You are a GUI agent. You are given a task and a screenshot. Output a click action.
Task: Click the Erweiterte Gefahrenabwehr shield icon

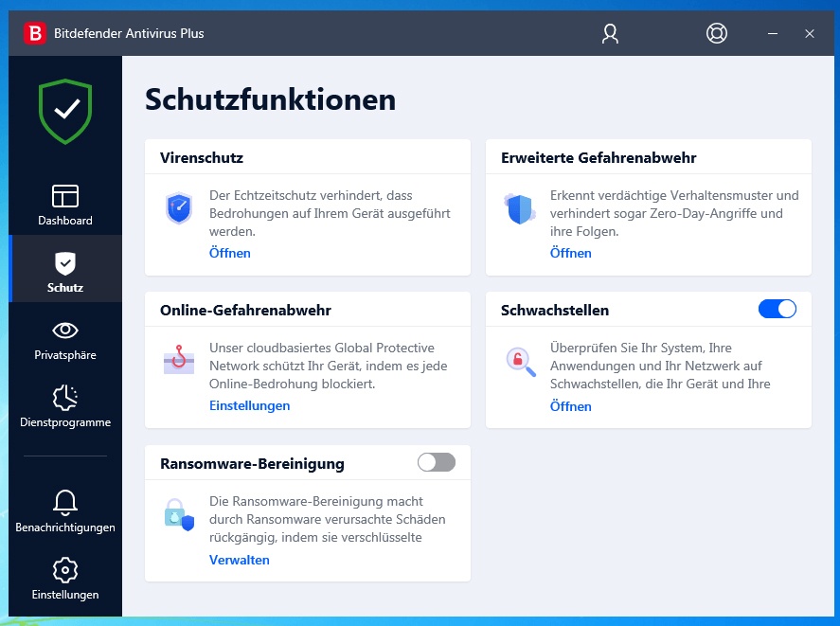coord(519,208)
